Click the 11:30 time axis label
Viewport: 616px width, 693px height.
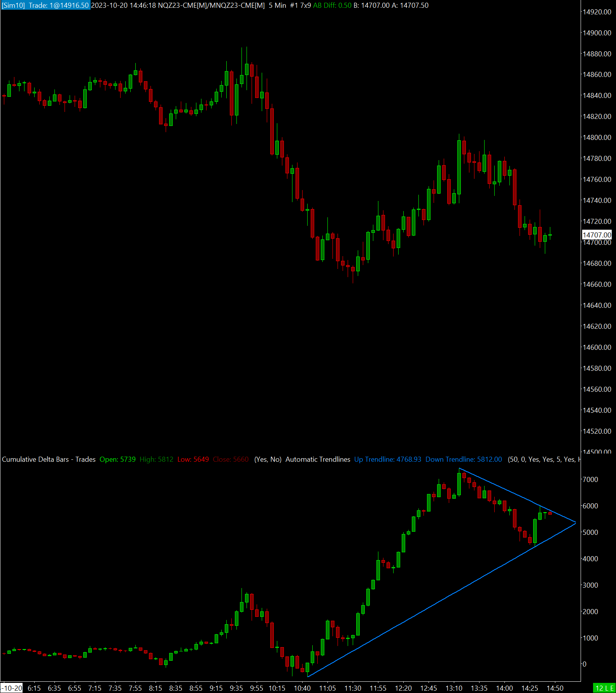click(353, 688)
